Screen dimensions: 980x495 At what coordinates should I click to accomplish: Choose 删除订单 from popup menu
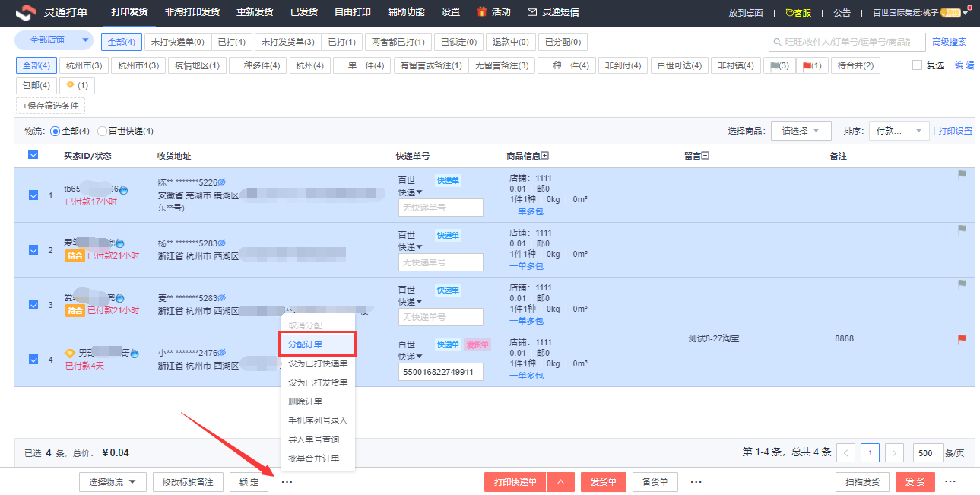point(305,401)
